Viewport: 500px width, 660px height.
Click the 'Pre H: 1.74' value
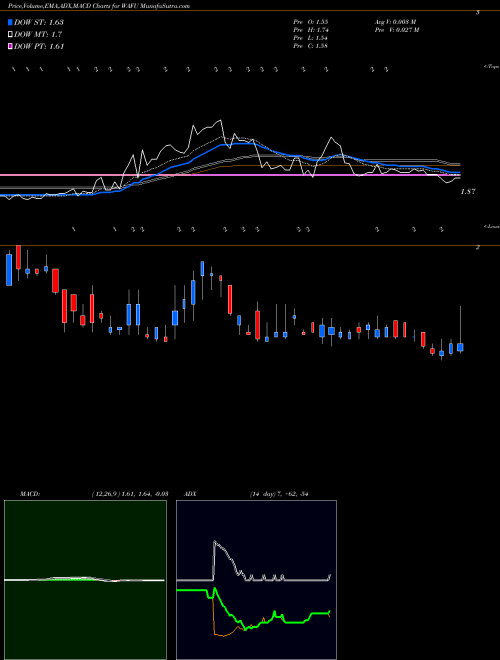click(311, 29)
